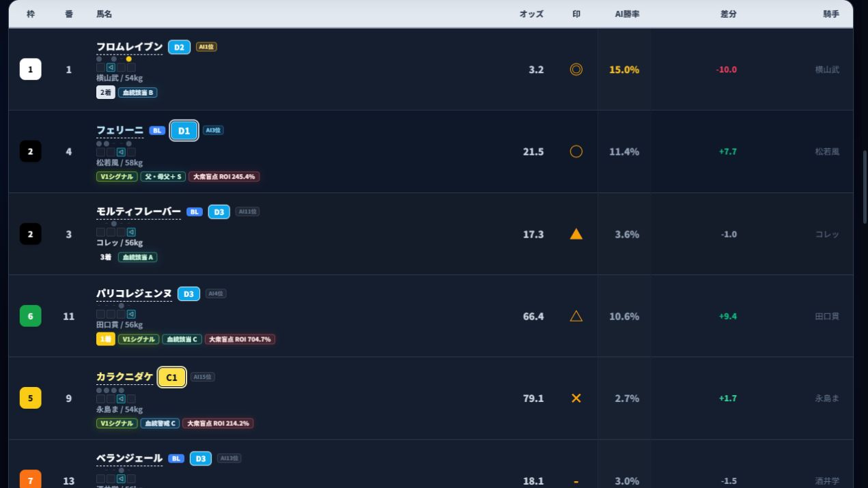Click the BL badge next to フェリーニ
Screen dimensions: 868x488
(157, 130)
